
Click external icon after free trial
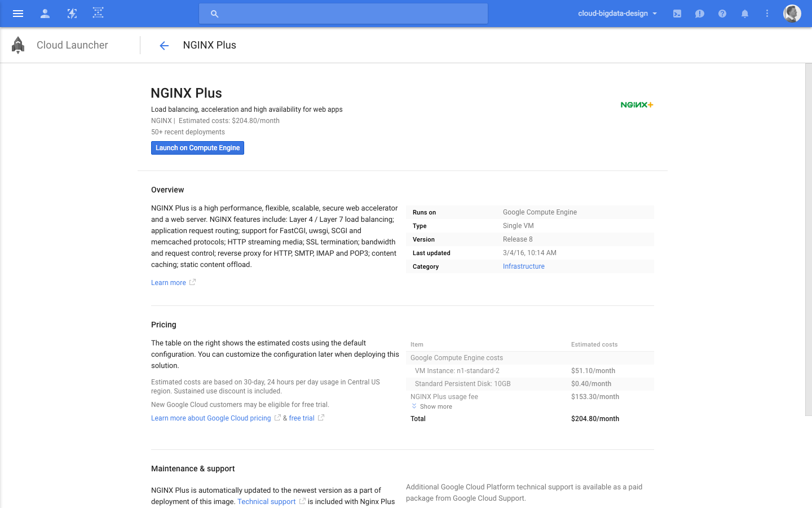pyautogui.click(x=321, y=418)
